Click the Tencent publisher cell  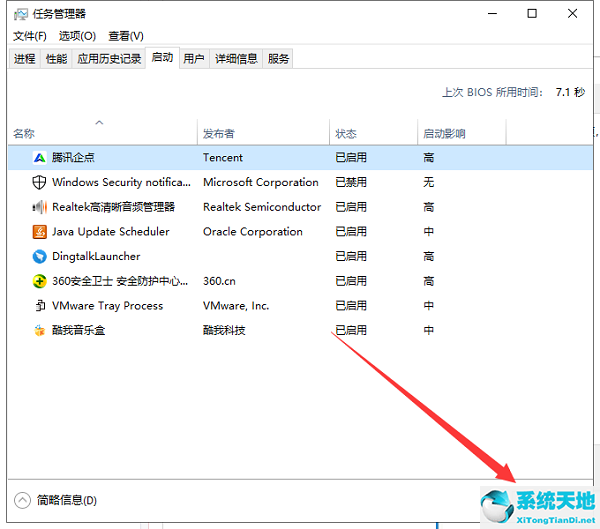[x=223, y=158]
